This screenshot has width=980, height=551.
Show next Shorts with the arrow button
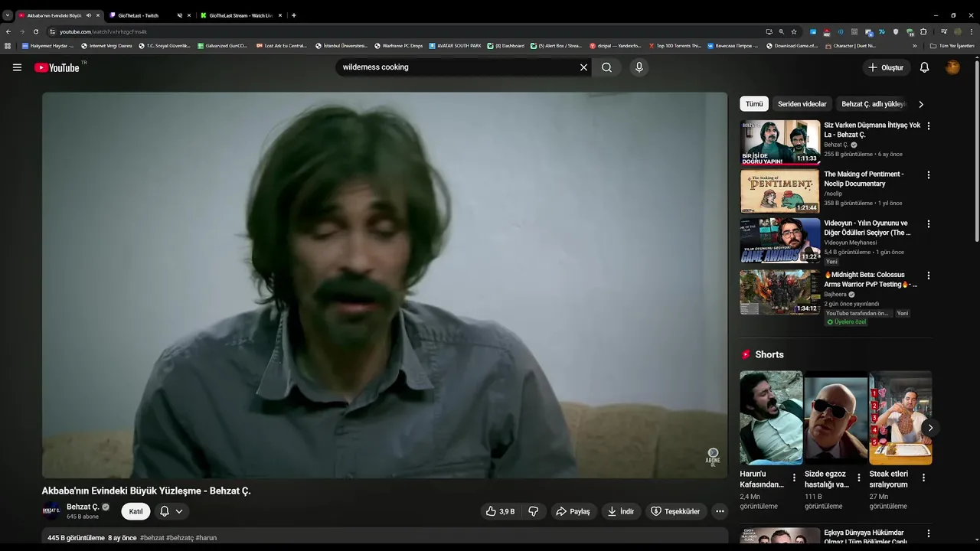pos(929,427)
